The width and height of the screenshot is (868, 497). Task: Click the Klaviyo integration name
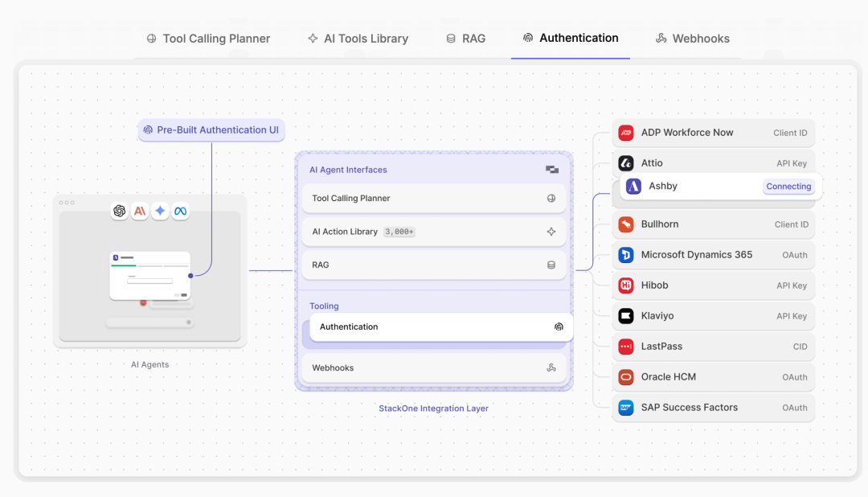[657, 316]
